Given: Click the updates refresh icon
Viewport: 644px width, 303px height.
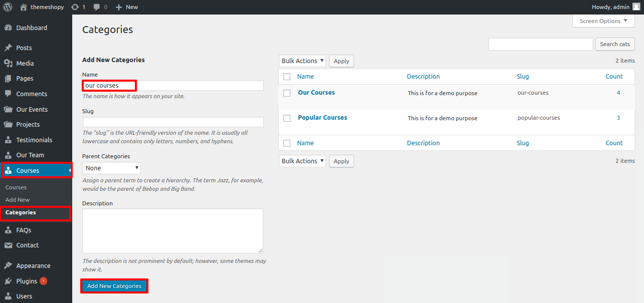Looking at the screenshot, I should [x=75, y=7].
